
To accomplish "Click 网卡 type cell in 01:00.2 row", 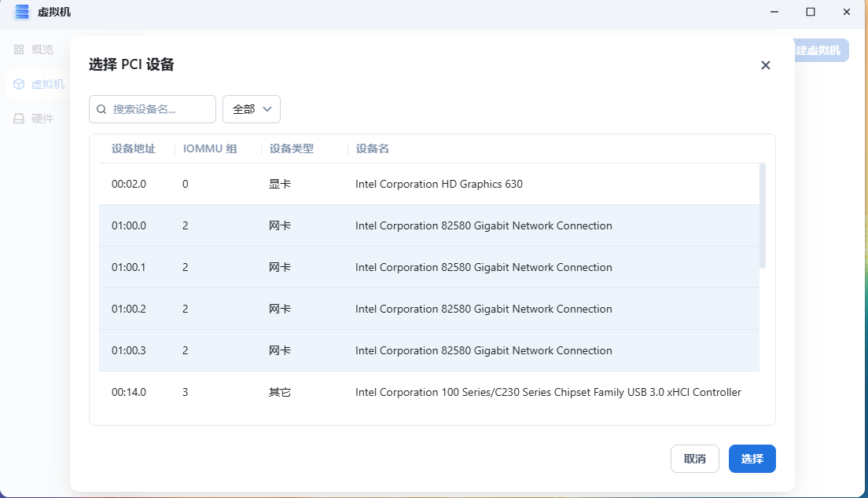I will click(280, 309).
